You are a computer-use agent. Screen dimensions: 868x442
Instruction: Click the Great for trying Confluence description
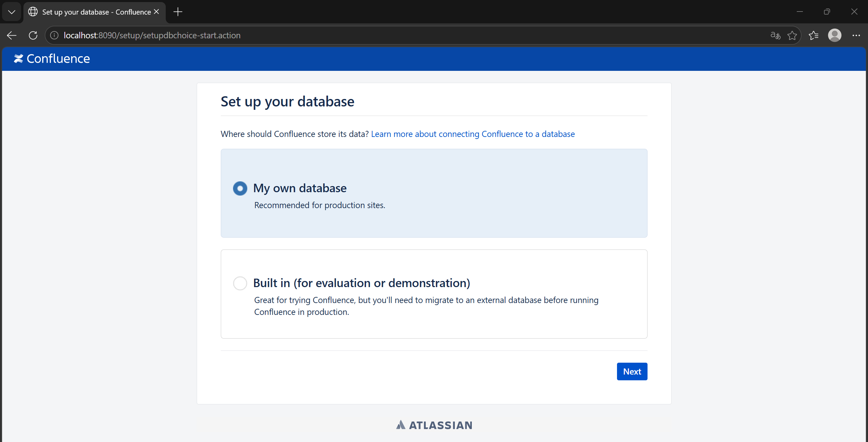coord(426,306)
